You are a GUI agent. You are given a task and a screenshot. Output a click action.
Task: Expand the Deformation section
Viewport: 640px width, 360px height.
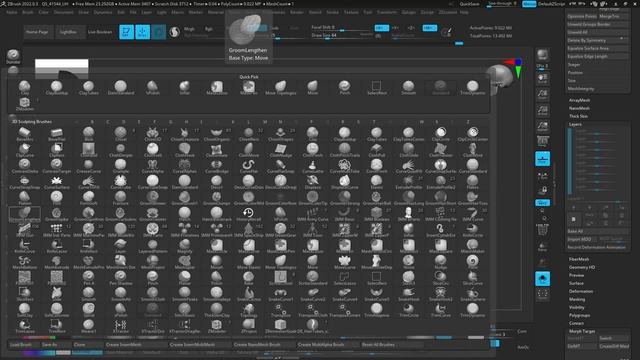point(581,291)
